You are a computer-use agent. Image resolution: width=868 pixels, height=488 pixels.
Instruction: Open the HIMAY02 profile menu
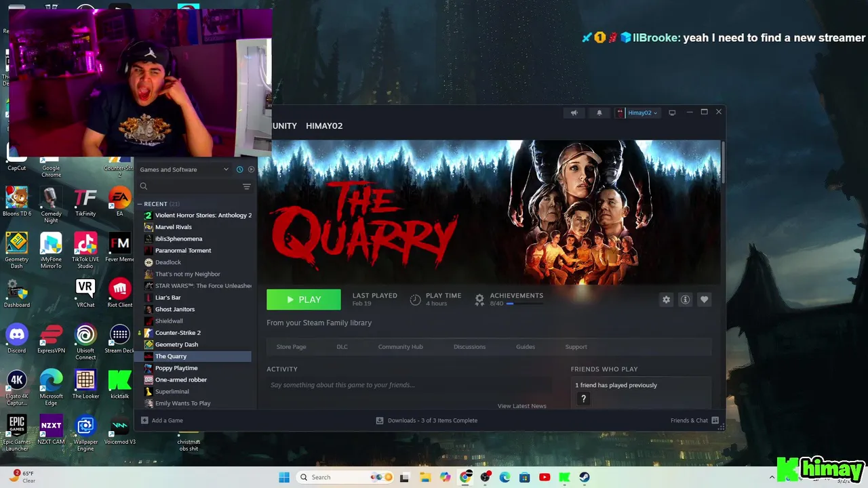point(324,125)
